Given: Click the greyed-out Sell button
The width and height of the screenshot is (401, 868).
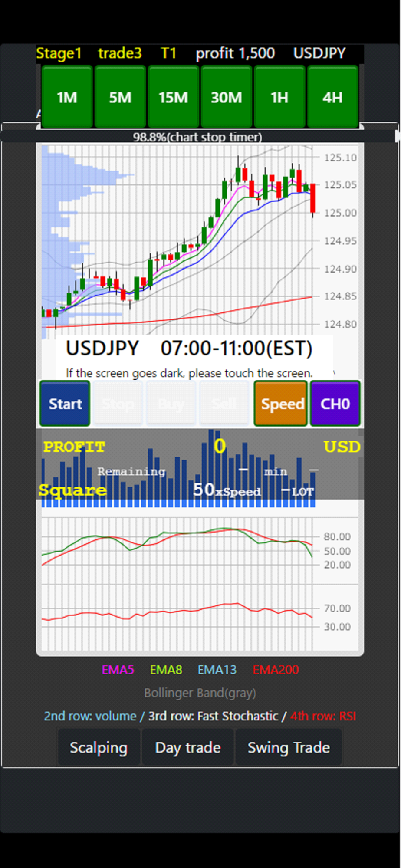Looking at the screenshot, I should (224, 404).
